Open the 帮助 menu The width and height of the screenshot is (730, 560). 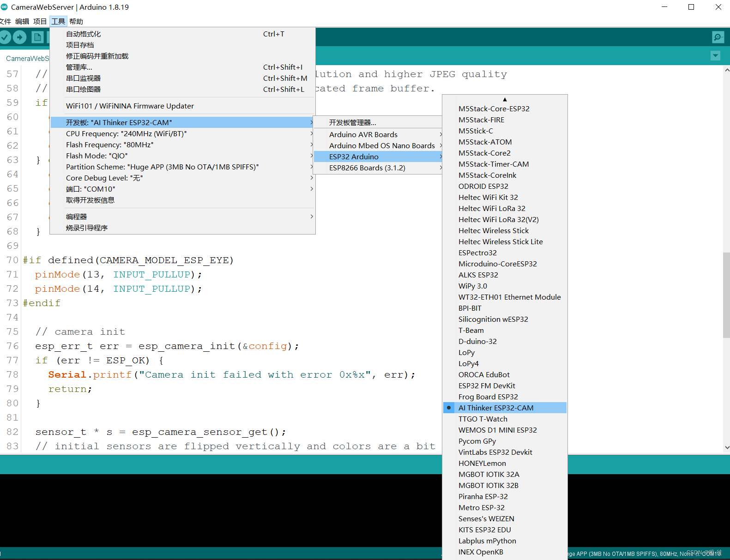[x=76, y=21]
